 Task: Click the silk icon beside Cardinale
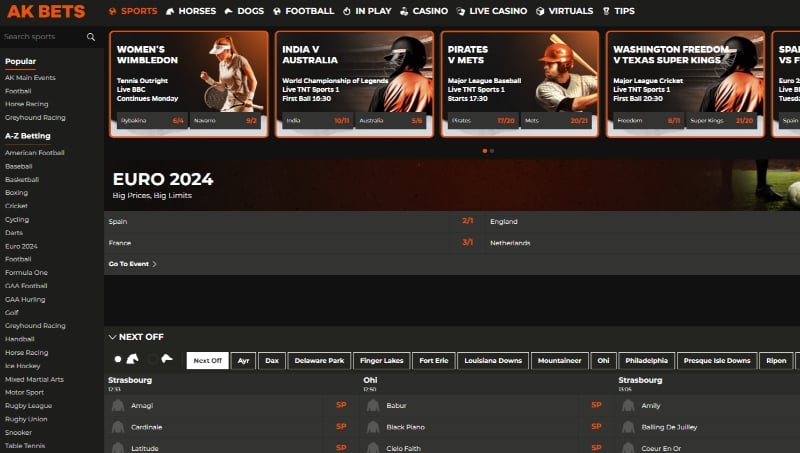click(x=118, y=427)
